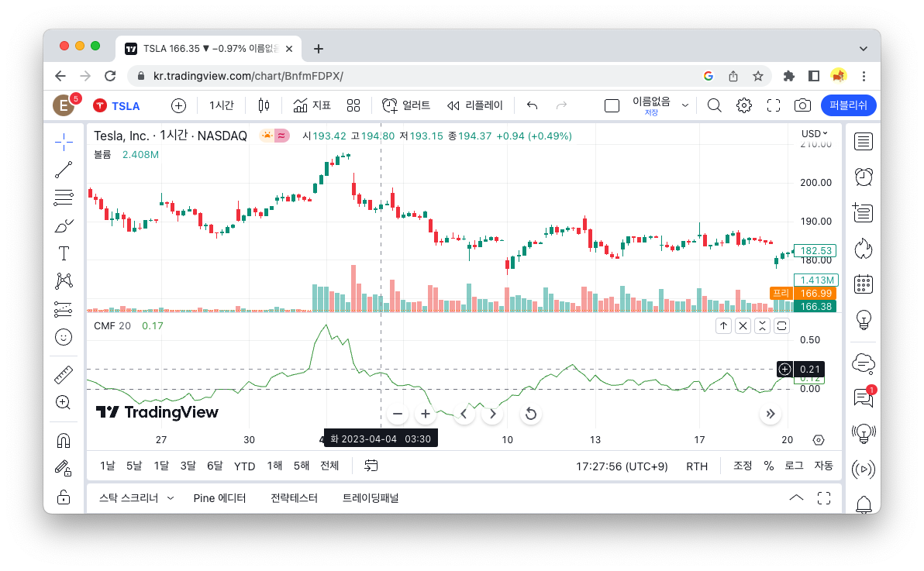Open the 지표 indicators dialog
The width and height of the screenshot is (924, 571).
(x=312, y=105)
